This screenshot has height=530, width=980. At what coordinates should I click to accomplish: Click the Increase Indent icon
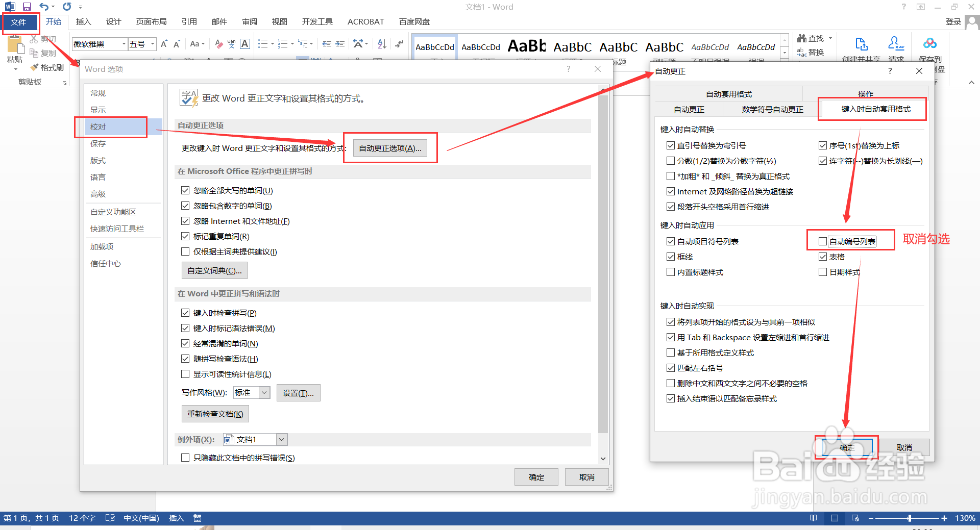pos(340,44)
